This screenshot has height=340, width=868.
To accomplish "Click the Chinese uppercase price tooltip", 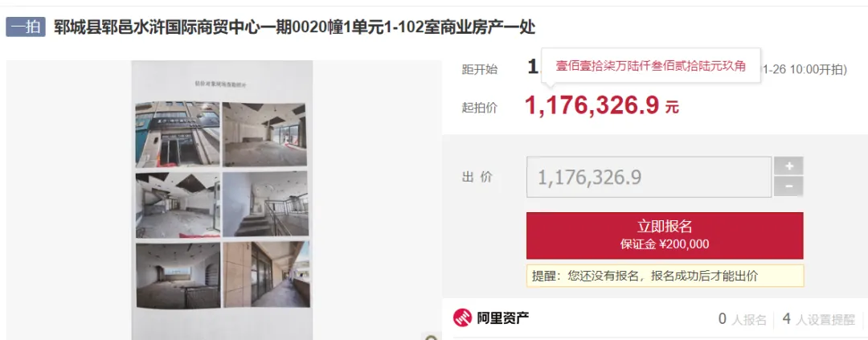I will pyautogui.click(x=650, y=66).
